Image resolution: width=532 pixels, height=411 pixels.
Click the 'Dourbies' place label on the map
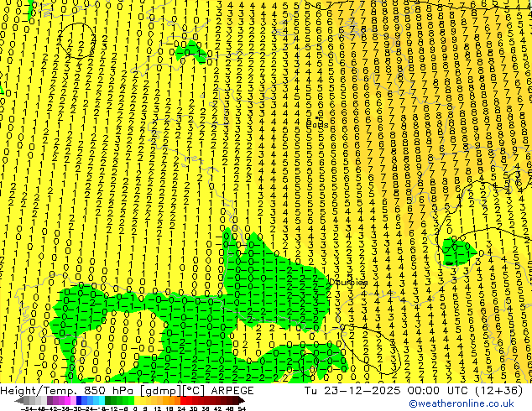[x=348, y=283]
